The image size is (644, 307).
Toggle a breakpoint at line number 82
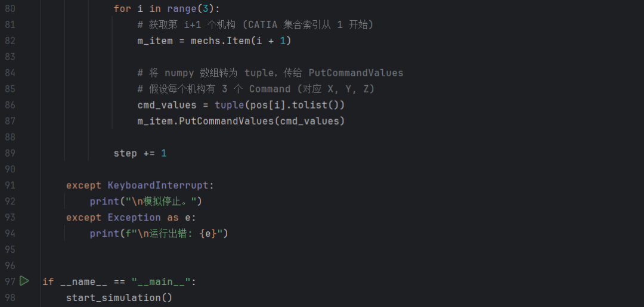point(10,41)
